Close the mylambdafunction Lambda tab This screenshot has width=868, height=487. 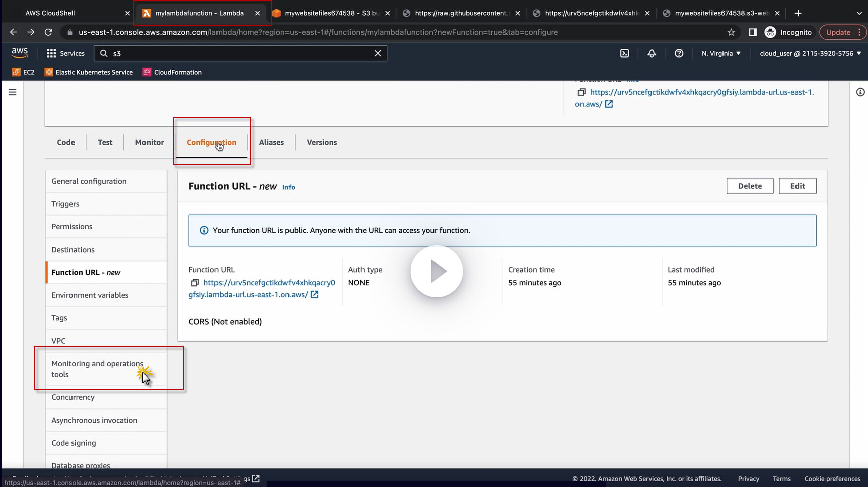point(258,13)
